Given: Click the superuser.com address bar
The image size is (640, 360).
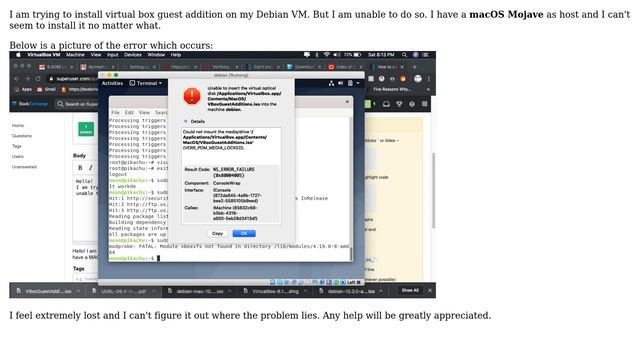Looking at the screenshot, I should (73, 79).
